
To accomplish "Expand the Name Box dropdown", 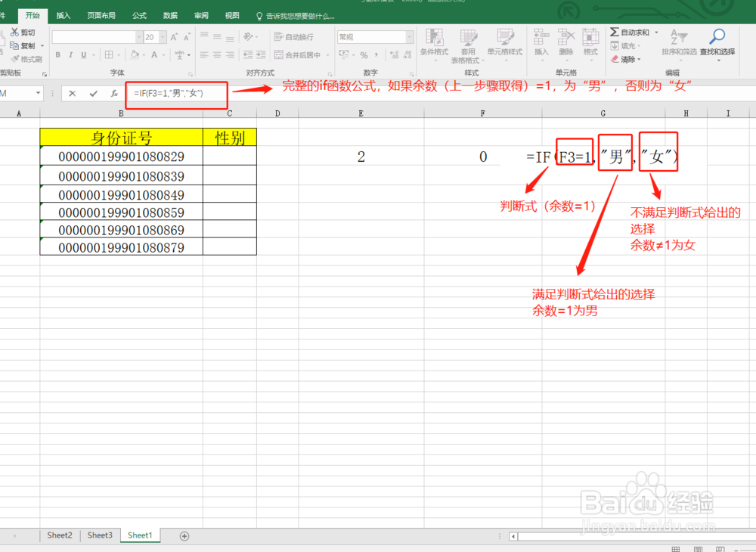I will pyautogui.click(x=38, y=93).
